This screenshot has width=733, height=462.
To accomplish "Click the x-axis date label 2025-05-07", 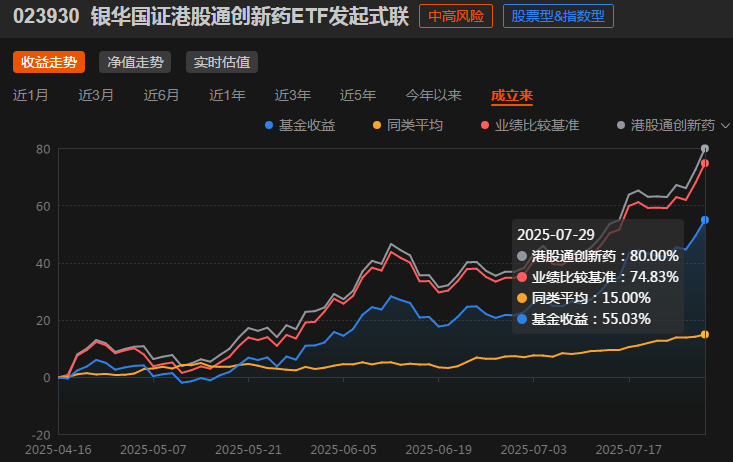I will coord(153,450).
